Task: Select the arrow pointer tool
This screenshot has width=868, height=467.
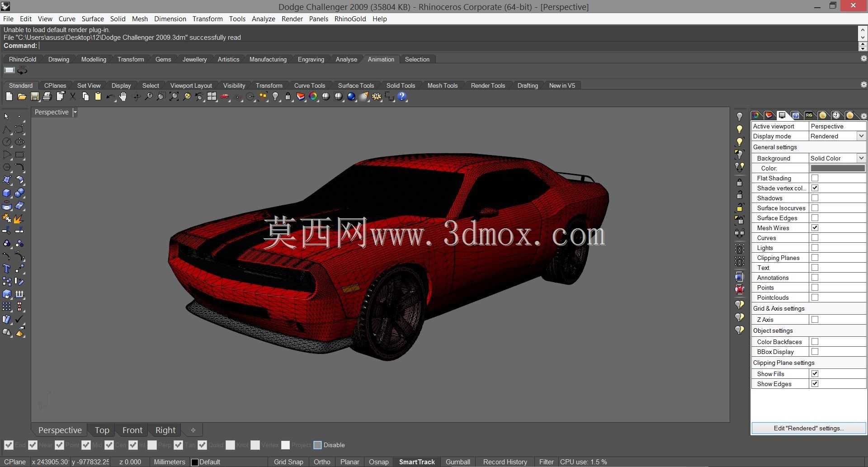Action: (6, 117)
